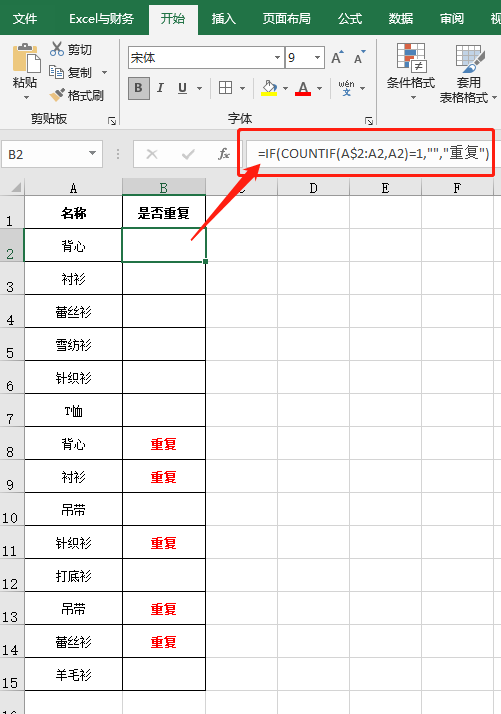Screen dimensions: 501x714
Task: Decrease font size with small A
Action: click(x=360, y=57)
